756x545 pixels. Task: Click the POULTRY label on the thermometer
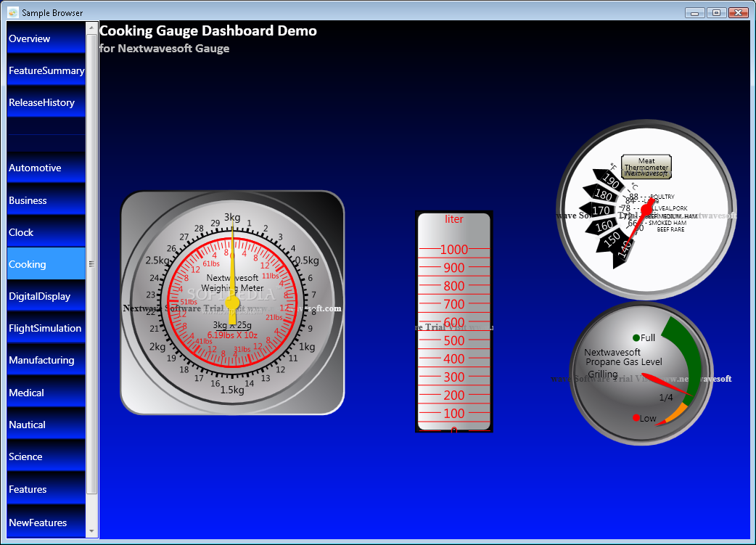coord(662,197)
